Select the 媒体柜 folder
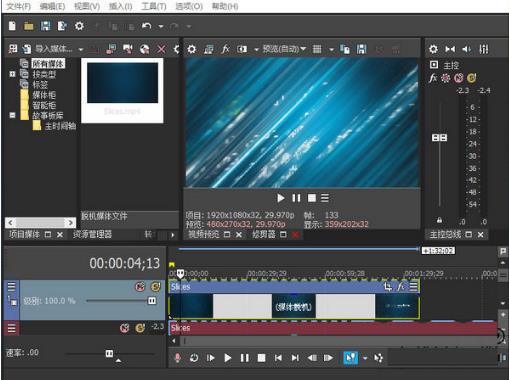The image size is (509, 380). tap(44, 95)
